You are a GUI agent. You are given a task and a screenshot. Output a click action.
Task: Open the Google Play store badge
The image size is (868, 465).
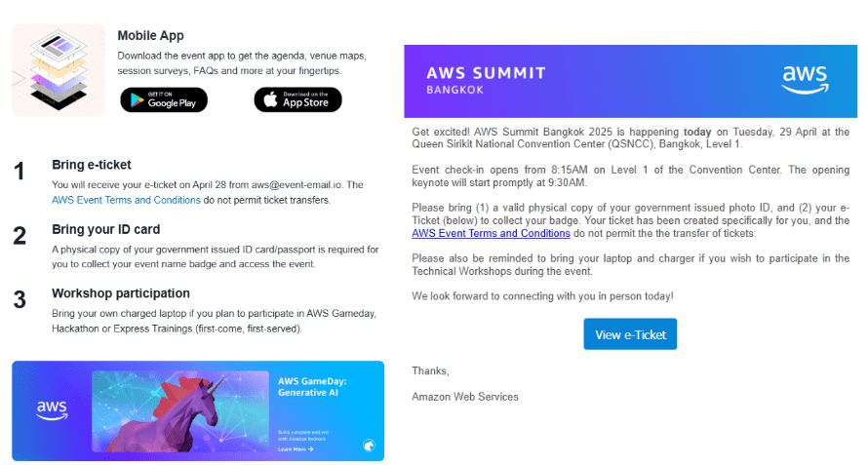tap(164, 99)
